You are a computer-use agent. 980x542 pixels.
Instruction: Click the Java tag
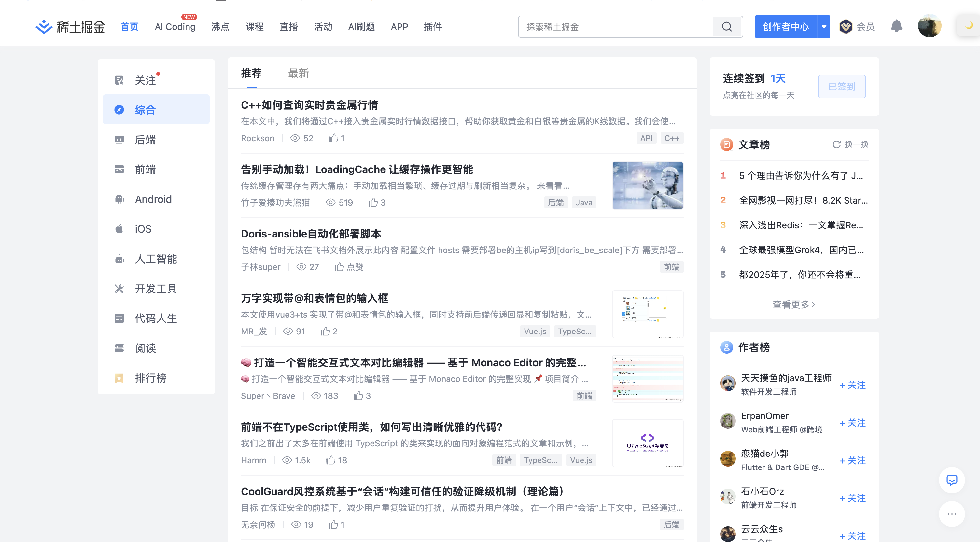pos(583,203)
